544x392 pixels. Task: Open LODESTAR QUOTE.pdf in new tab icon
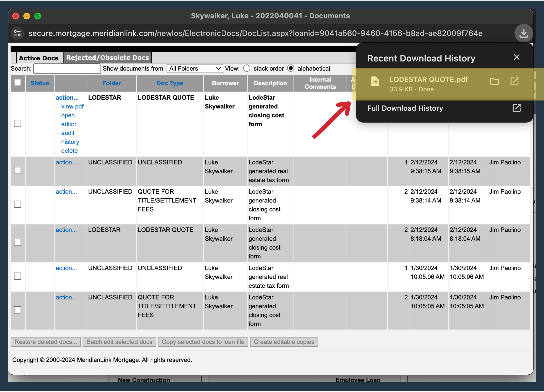(x=514, y=82)
